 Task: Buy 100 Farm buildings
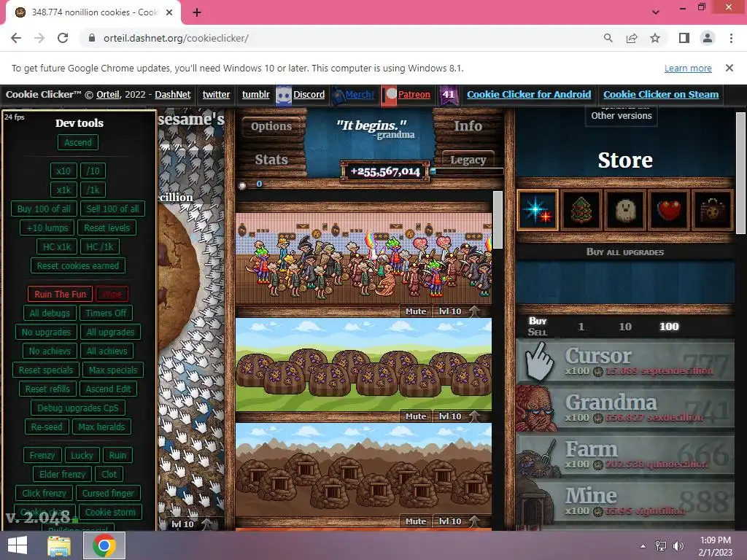coord(625,455)
